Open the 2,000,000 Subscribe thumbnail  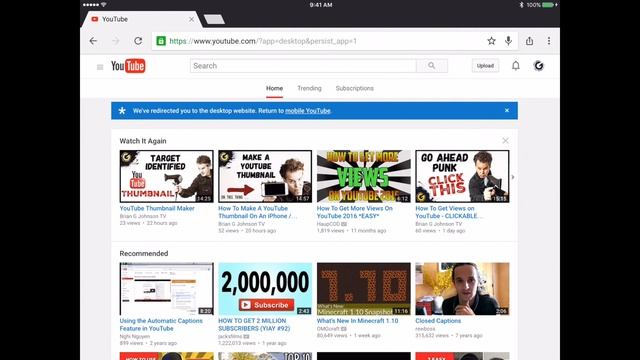coord(265,289)
